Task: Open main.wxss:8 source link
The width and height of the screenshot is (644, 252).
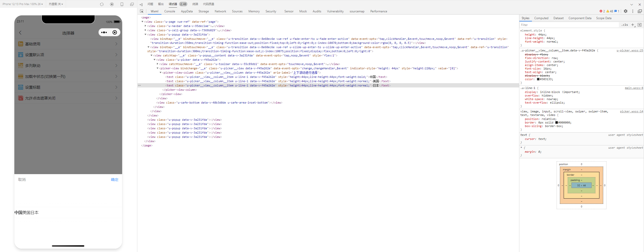Action: point(634,88)
